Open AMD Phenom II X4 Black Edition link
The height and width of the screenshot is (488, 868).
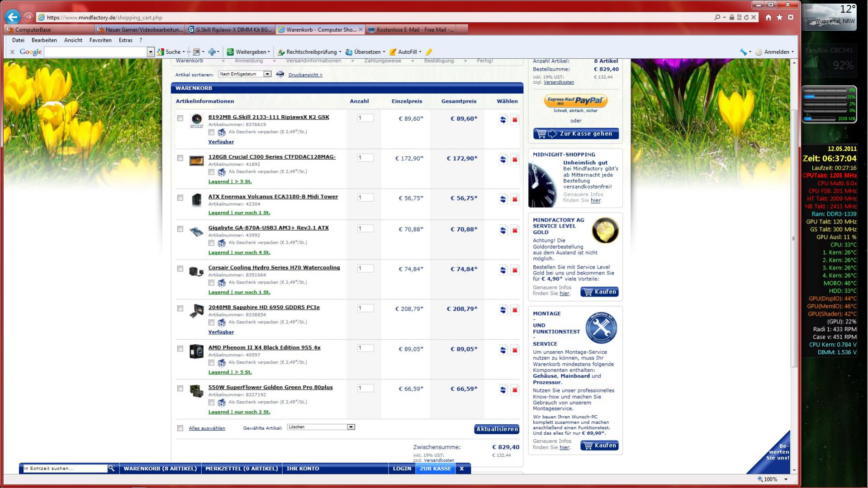[264, 347]
